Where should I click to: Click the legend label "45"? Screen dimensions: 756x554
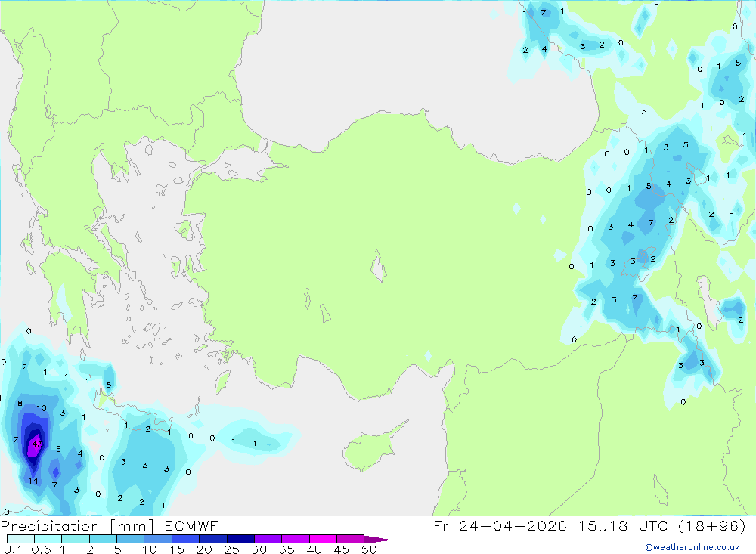[x=342, y=549]
